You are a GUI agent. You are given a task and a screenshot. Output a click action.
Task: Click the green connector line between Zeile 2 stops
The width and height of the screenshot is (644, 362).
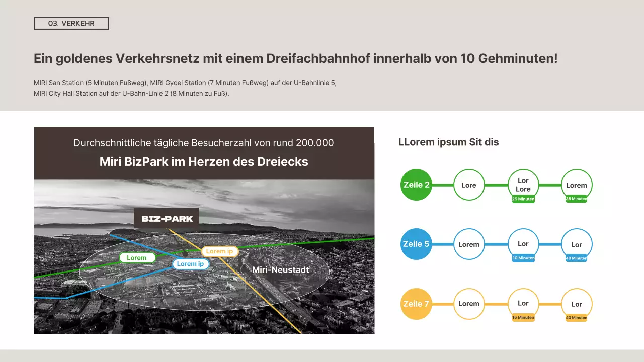(x=443, y=185)
